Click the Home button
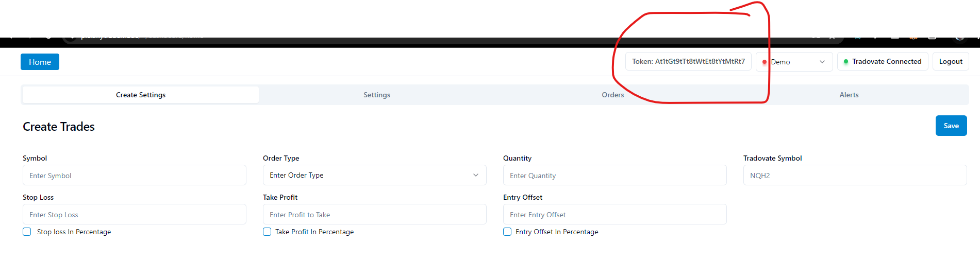The width and height of the screenshot is (980, 278). click(40, 62)
